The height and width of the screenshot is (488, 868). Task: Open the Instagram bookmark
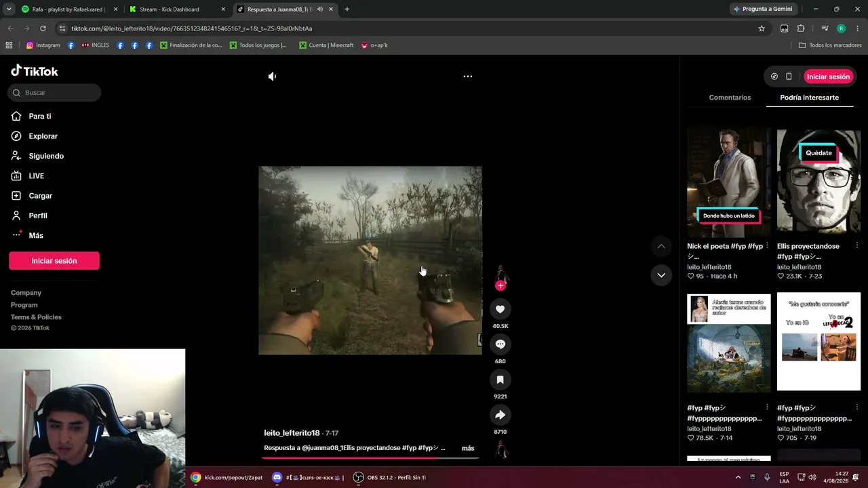[x=43, y=45]
